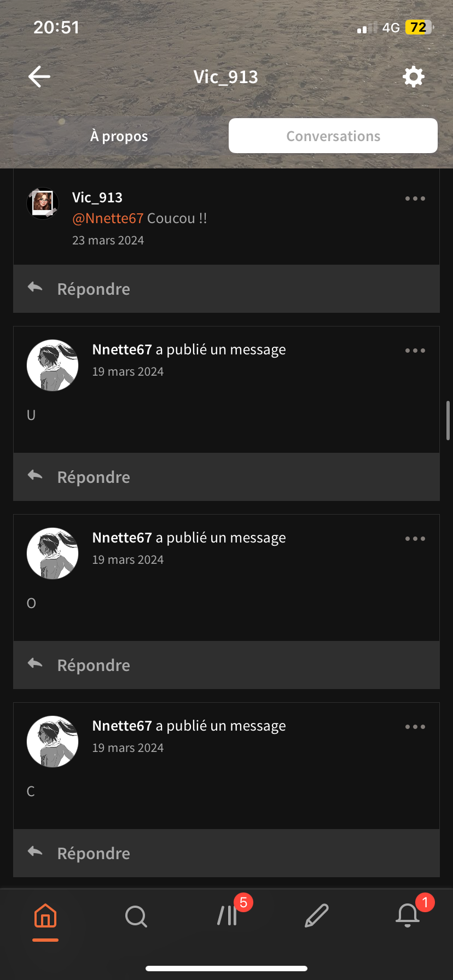Open profile settings gear icon
The image size is (453, 980).
point(413,77)
